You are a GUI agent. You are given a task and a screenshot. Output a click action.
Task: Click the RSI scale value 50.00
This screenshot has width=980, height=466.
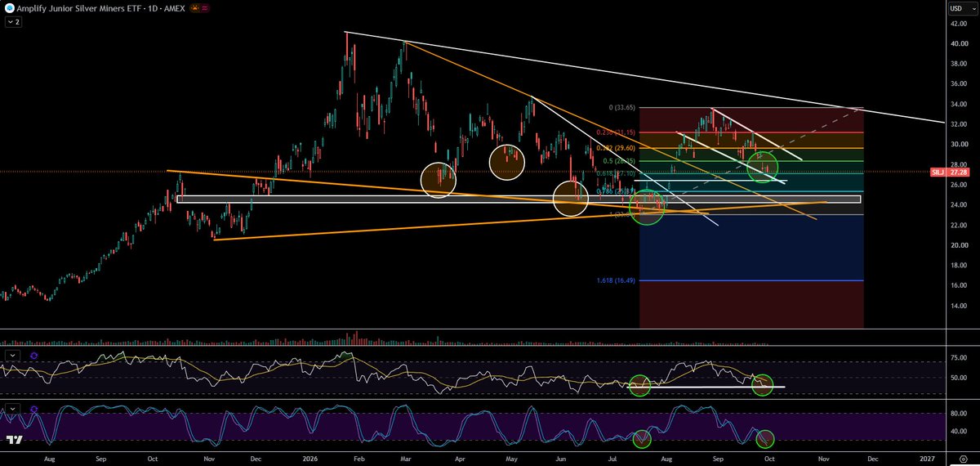pyautogui.click(x=957, y=378)
